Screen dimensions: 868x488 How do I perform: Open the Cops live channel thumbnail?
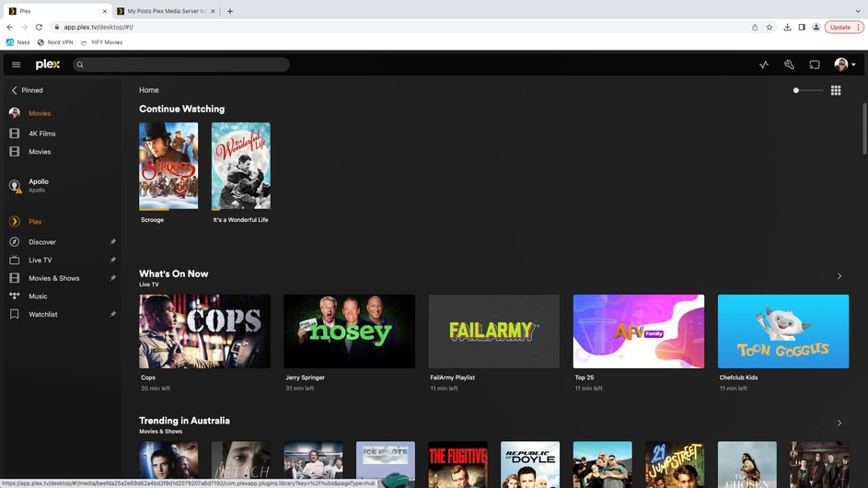tap(205, 331)
